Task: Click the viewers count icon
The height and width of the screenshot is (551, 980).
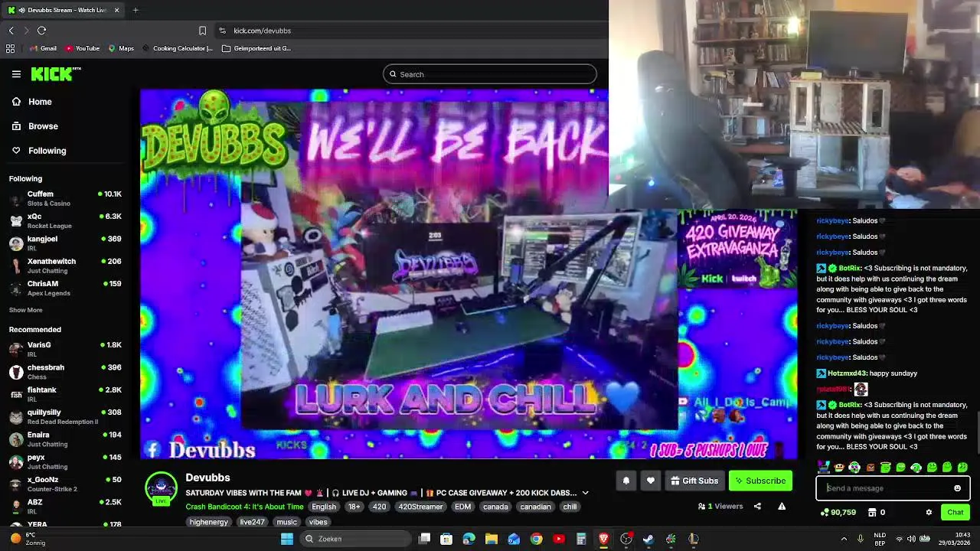Action: pyautogui.click(x=701, y=507)
